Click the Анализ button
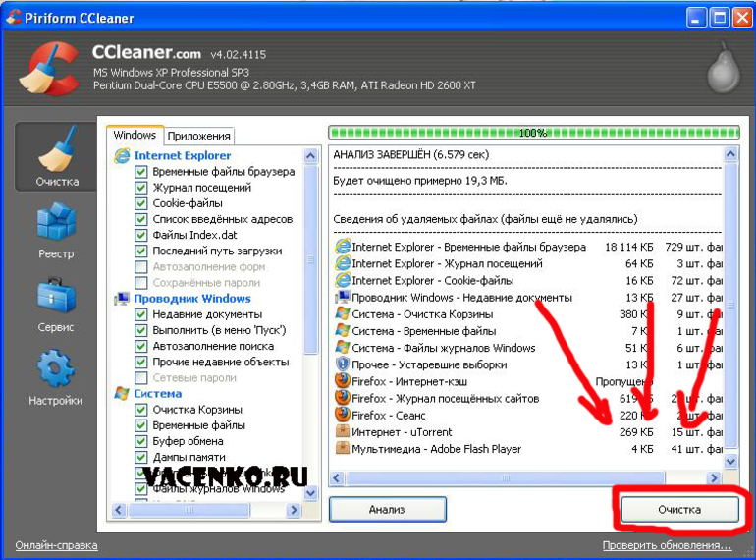Viewport: 756px width, 560px height. tap(387, 509)
